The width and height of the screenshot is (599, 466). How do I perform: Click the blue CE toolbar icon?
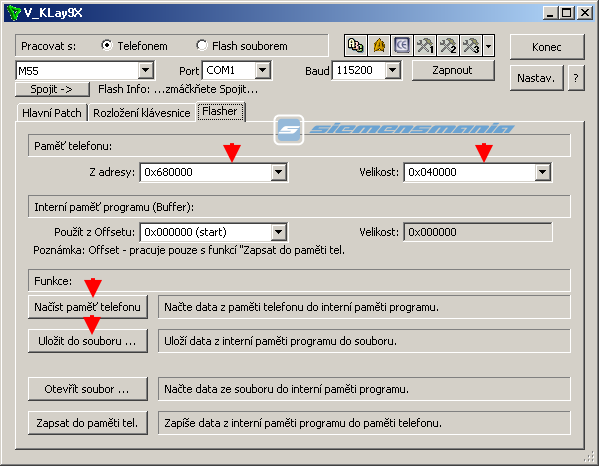pos(402,46)
